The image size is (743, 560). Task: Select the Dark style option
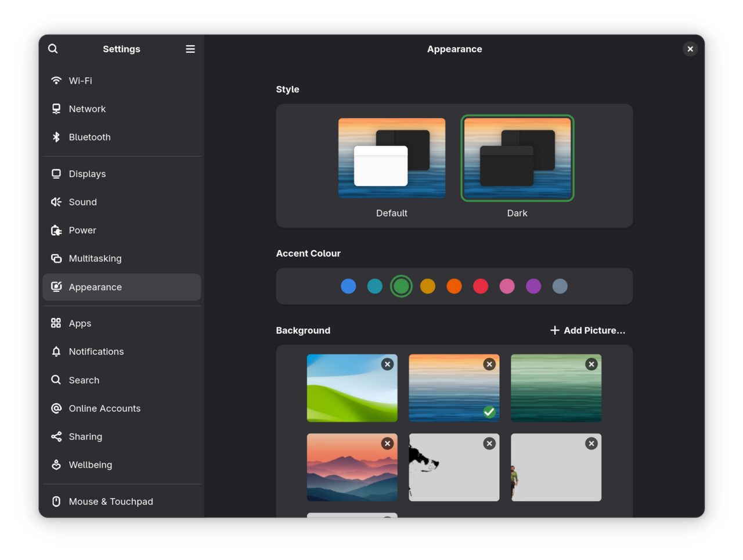coord(517,158)
